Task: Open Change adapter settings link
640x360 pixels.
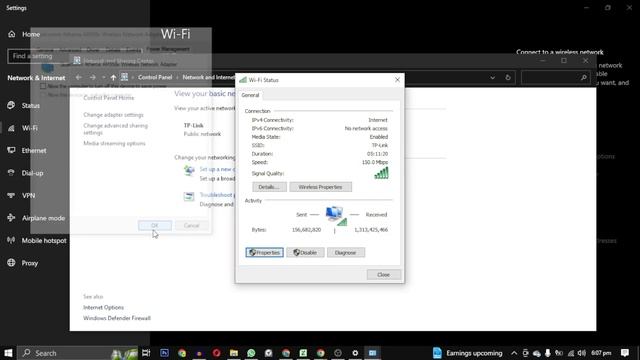Action: 113,115
